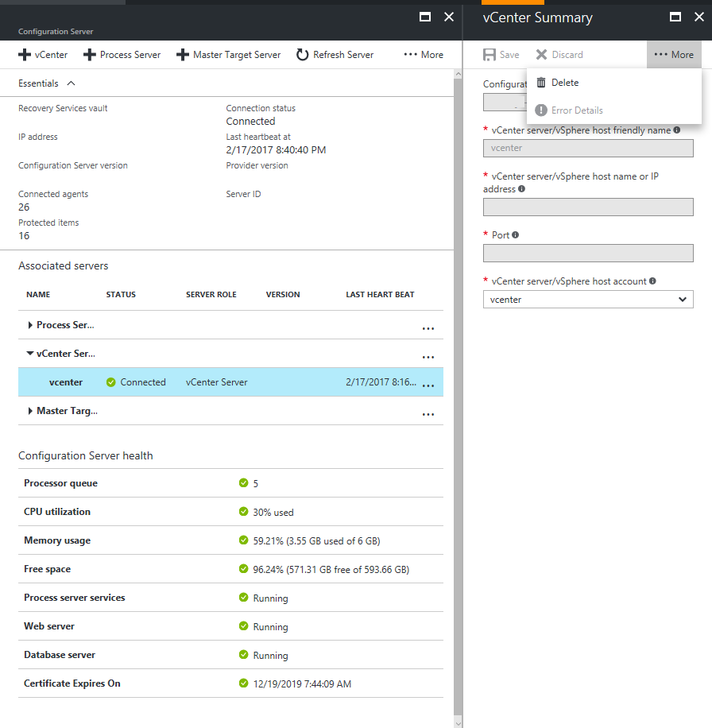
Task: Click the add vCenter plus icon
Action: click(24, 55)
